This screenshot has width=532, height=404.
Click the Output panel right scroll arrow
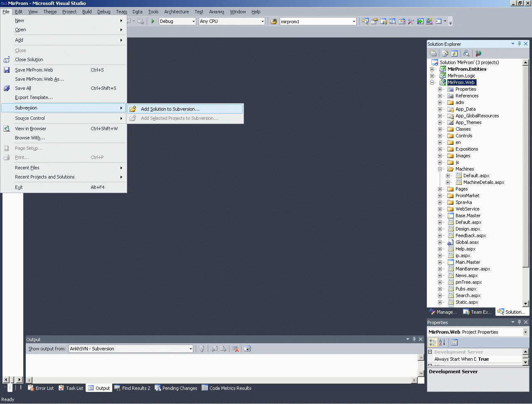414,380
